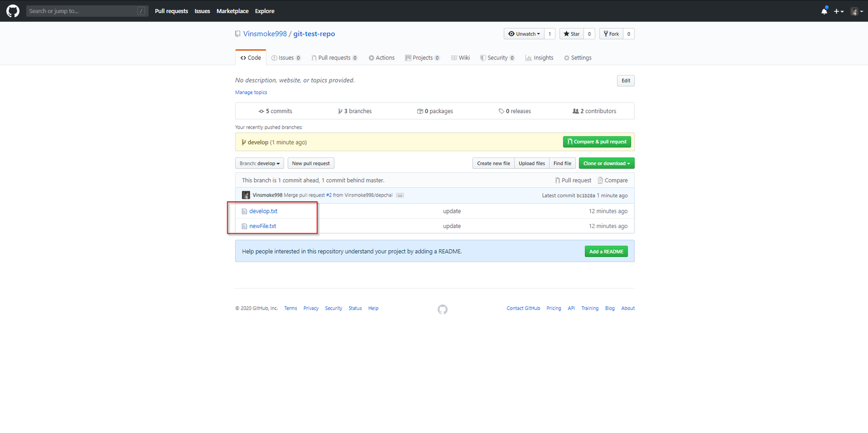
Task: Click the Compare link in branch info bar
Action: point(612,180)
